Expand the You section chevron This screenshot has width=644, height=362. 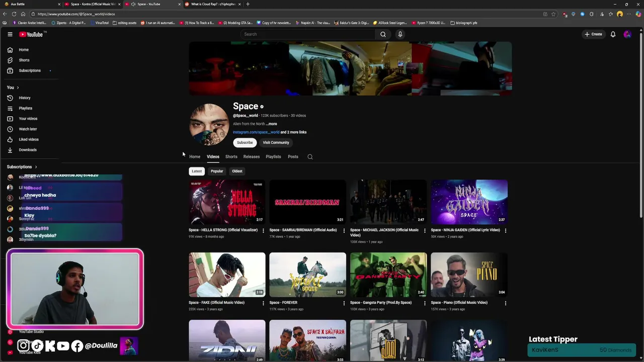coord(18,87)
